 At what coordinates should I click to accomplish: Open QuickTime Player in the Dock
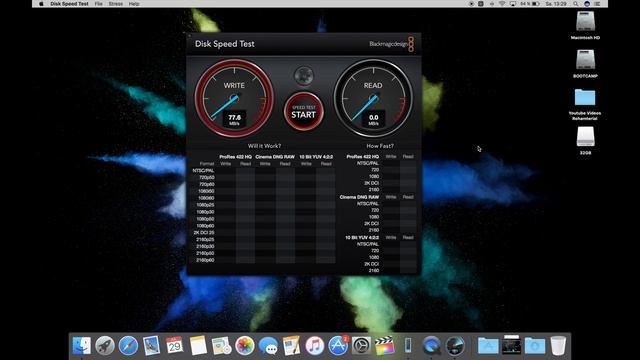tap(431, 346)
